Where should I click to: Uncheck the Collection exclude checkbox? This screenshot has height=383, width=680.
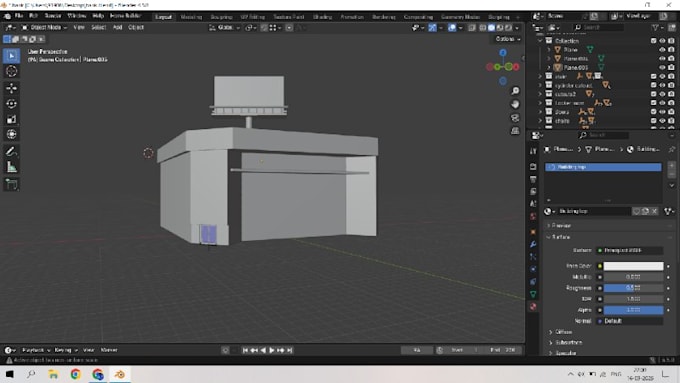point(654,41)
